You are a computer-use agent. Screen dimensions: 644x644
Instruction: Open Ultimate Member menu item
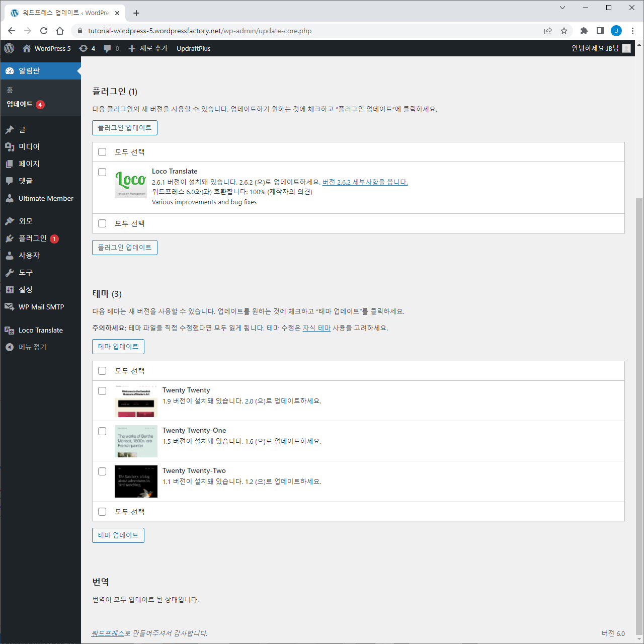tap(40, 198)
